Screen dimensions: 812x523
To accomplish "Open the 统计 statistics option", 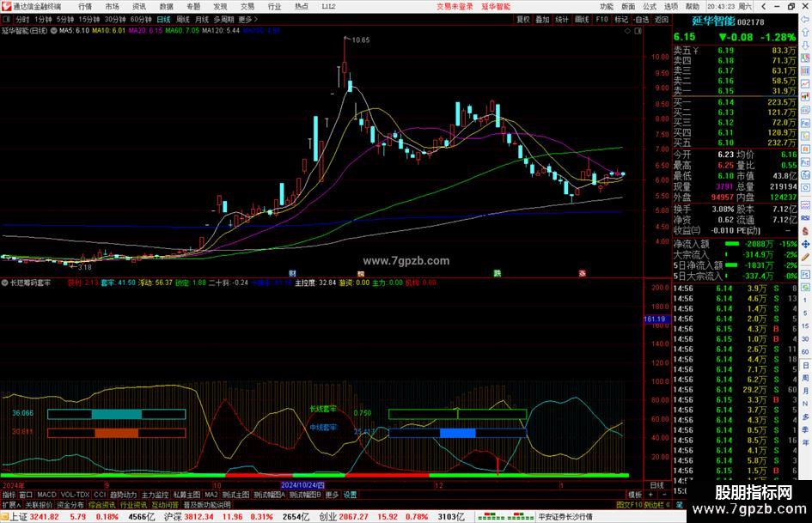I will (562, 20).
